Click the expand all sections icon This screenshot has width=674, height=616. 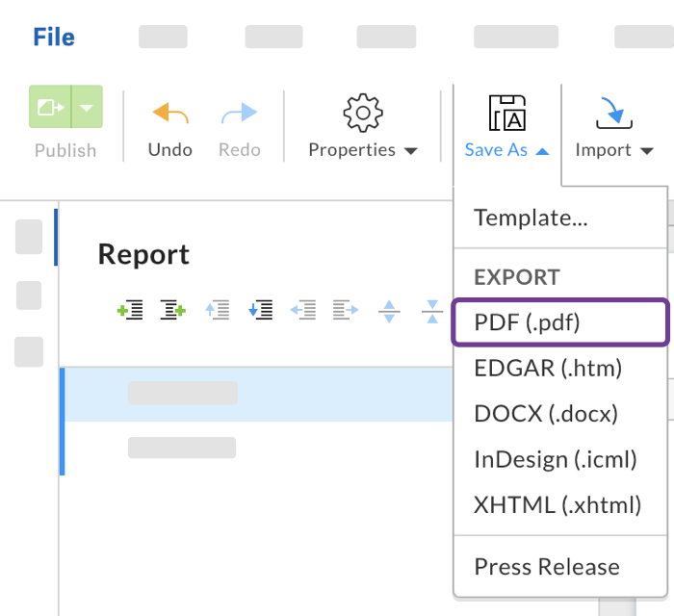(389, 310)
